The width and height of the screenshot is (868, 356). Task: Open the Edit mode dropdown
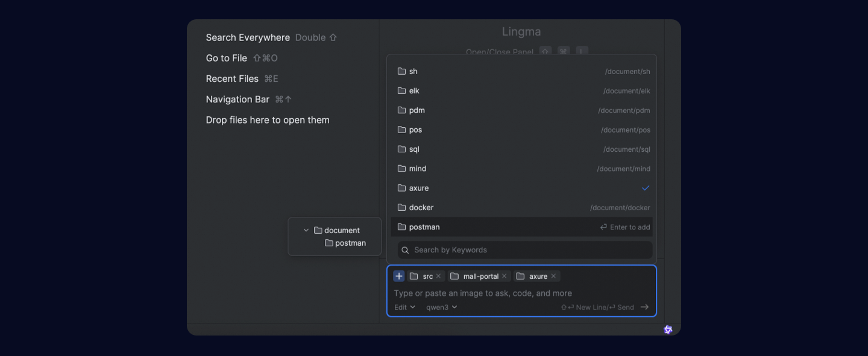[404, 307]
